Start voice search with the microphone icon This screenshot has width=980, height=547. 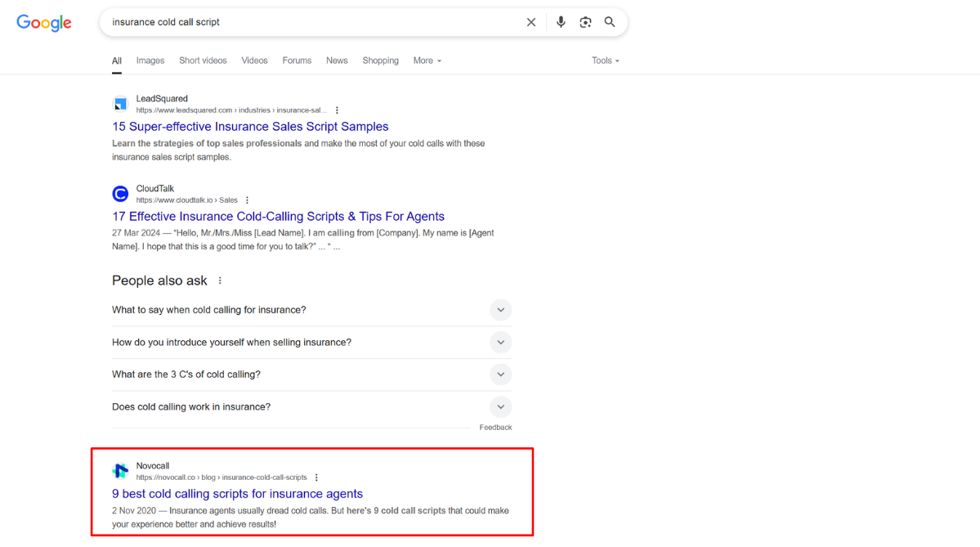(x=561, y=22)
